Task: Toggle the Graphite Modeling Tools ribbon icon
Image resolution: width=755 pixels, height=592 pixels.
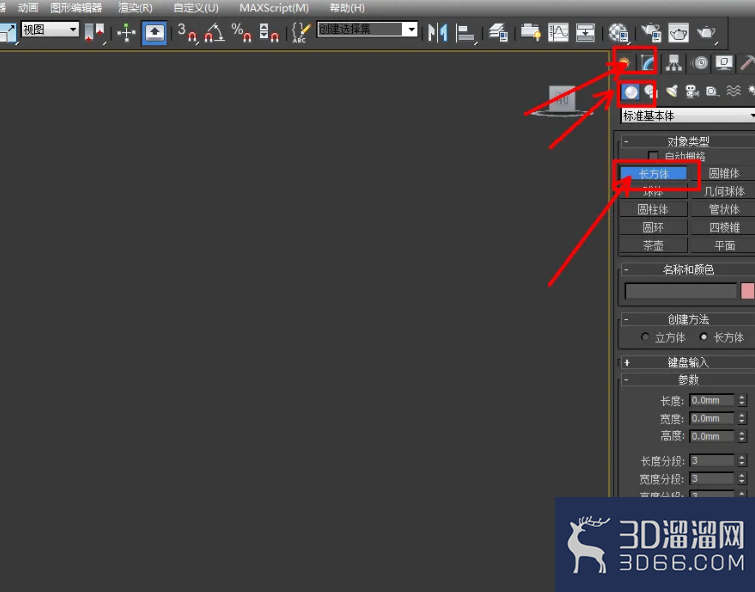Action: (531, 33)
